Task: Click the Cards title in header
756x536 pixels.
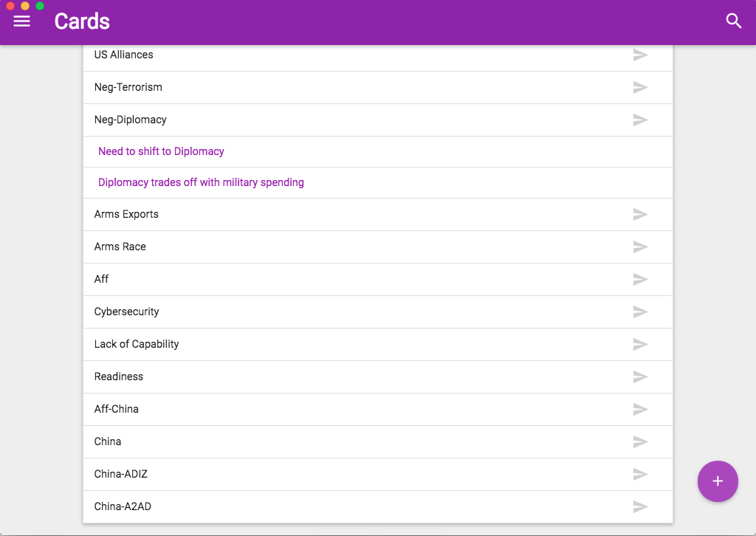Action: [x=82, y=21]
